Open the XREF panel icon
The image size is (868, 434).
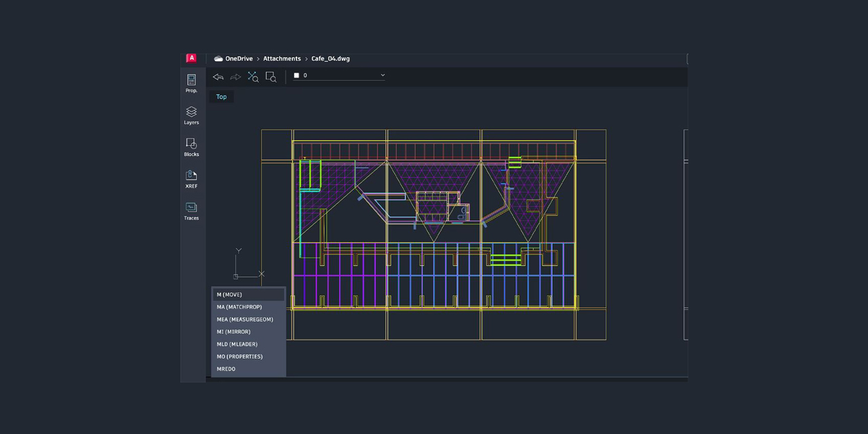[191, 178]
